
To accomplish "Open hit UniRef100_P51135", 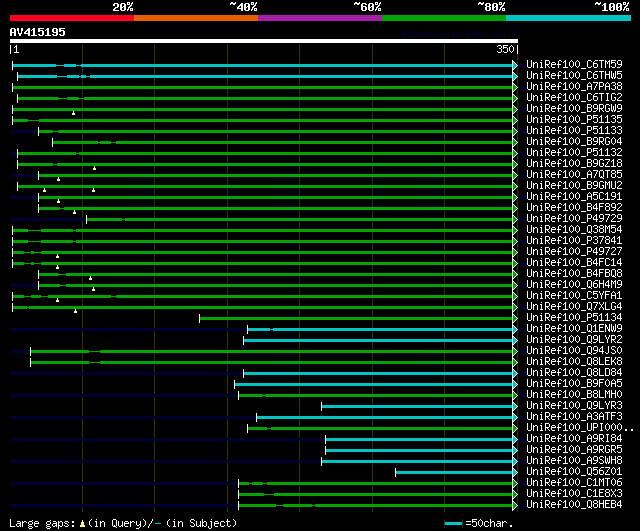I will (x=574, y=120).
